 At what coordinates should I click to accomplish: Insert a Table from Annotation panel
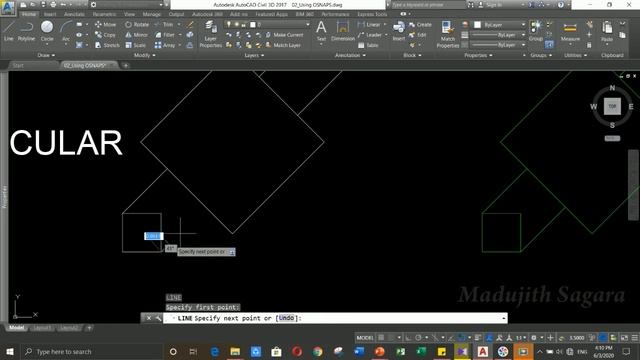(x=369, y=45)
